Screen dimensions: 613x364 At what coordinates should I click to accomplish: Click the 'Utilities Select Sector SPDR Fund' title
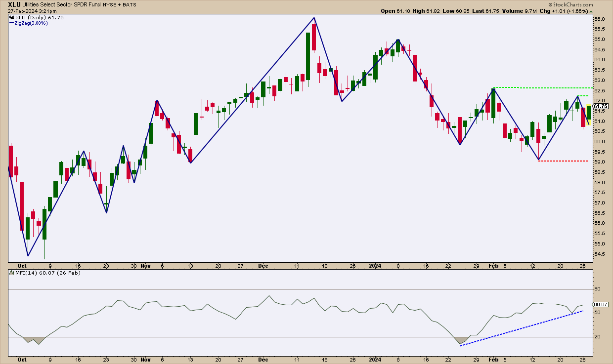click(x=60, y=4)
